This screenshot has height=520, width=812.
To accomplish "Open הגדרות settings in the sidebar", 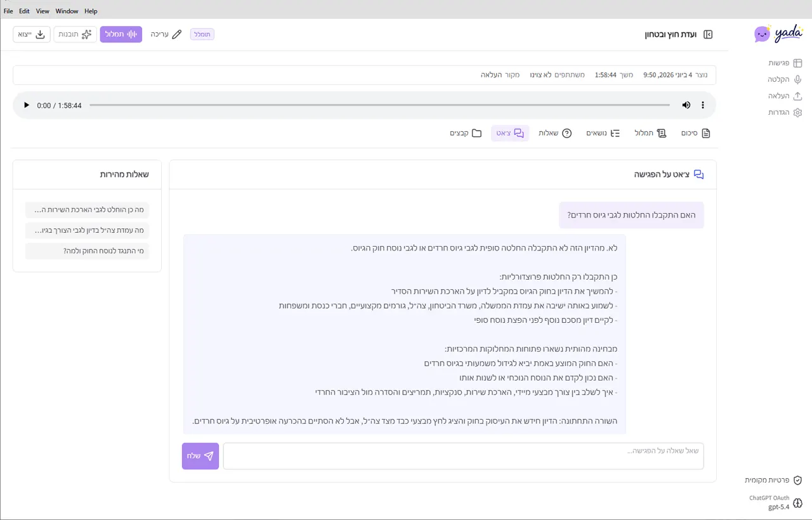I will point(785,112).
